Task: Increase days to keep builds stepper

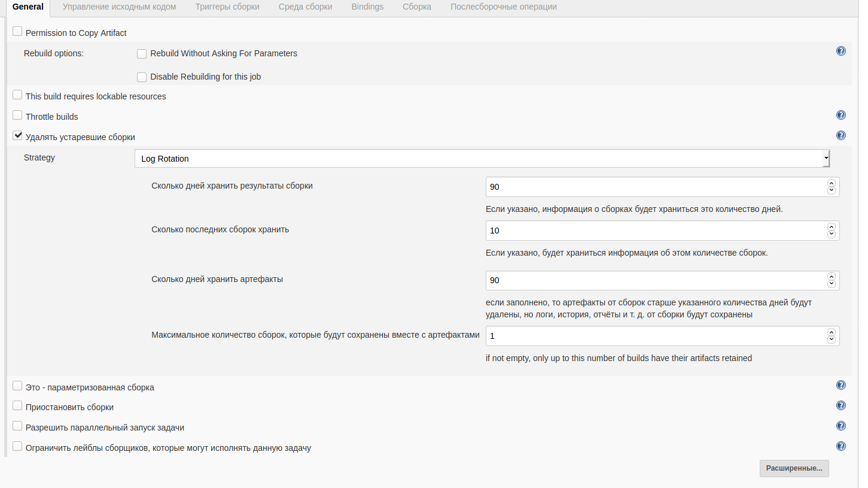Action: point(831,183)
